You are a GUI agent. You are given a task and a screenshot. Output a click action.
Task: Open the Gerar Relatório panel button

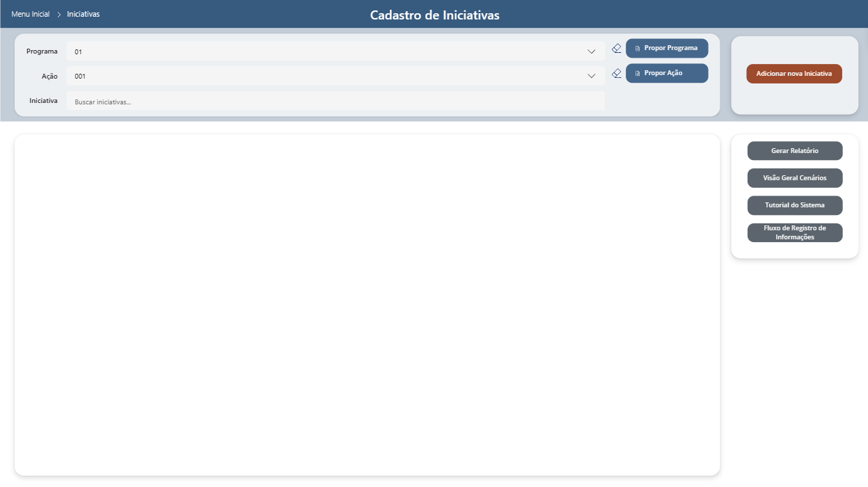tap(794, 151)
